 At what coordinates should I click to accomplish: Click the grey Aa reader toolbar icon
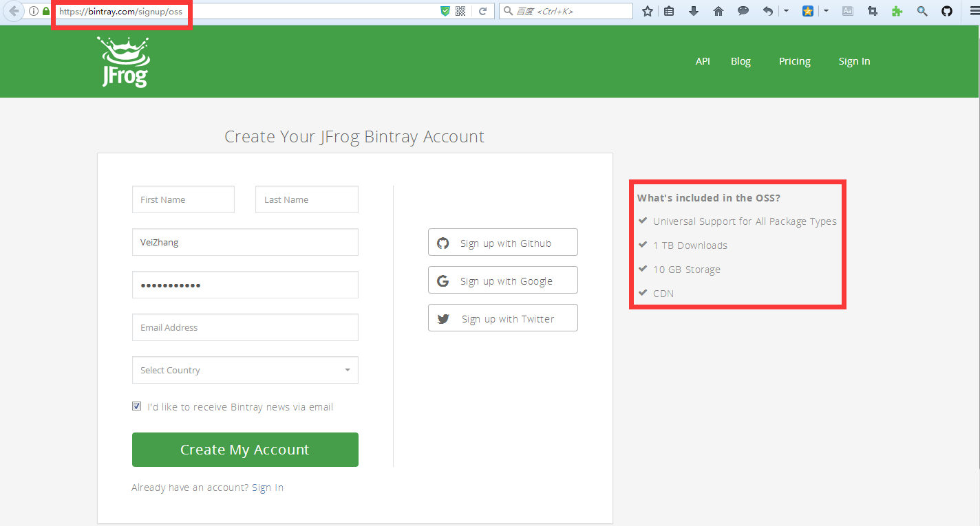pyautogui.click(x=848, y=11)
